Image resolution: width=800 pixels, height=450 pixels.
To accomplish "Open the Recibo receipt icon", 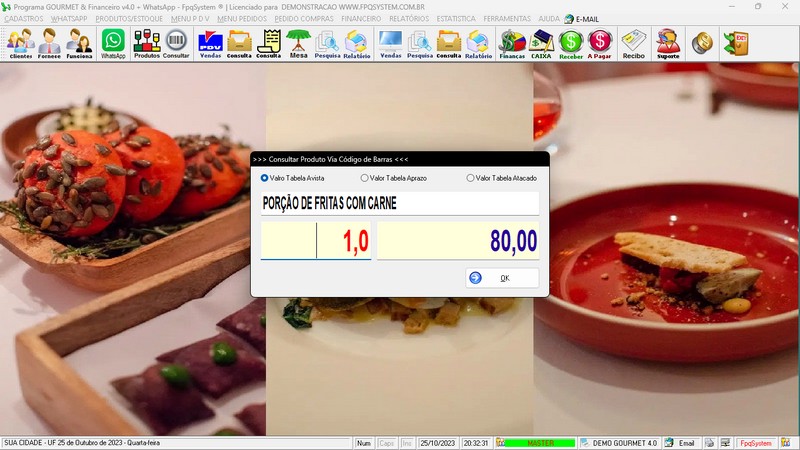I will click(x=634, y=43).
